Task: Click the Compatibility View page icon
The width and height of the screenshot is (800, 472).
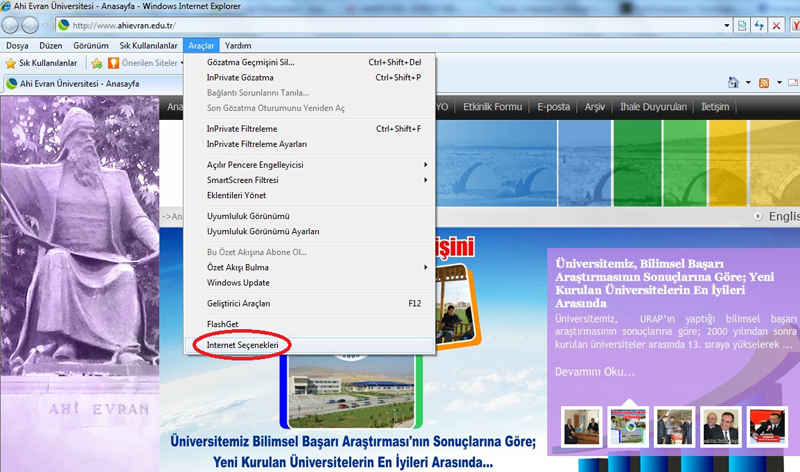Action: (742, 26)
